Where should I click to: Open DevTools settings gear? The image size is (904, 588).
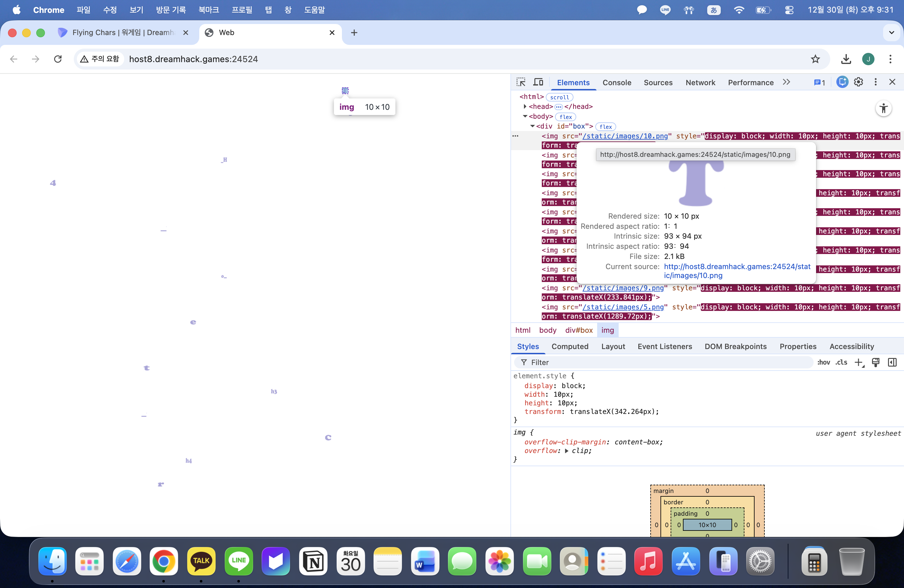click(x=858, y=82)
